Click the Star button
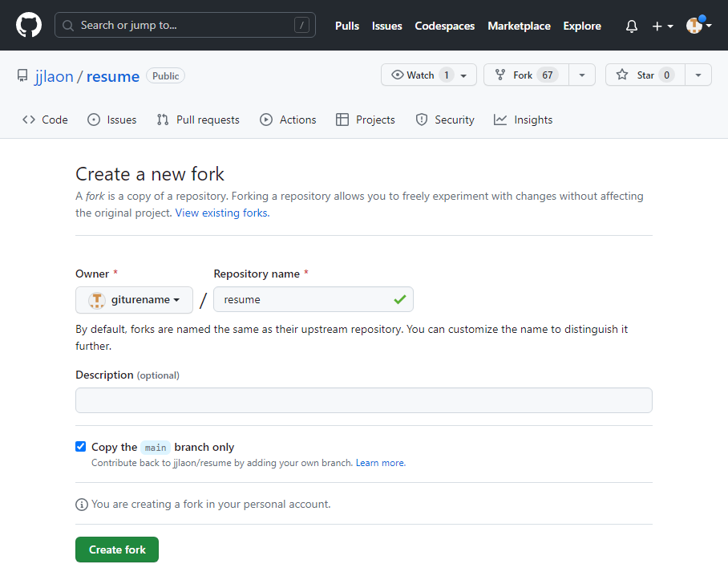Viewport: 728px width, 584px height. 645,75
